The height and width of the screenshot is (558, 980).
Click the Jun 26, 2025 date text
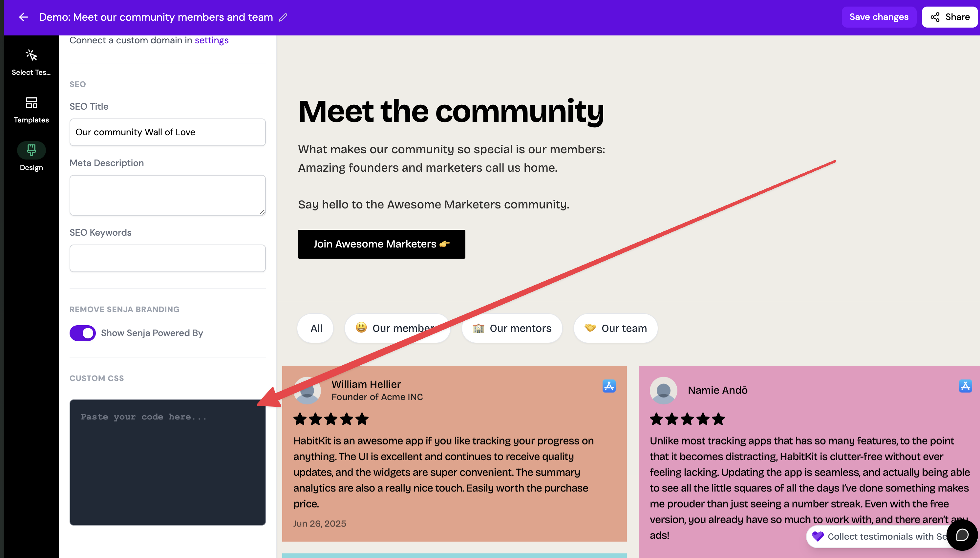pos(320,524)
